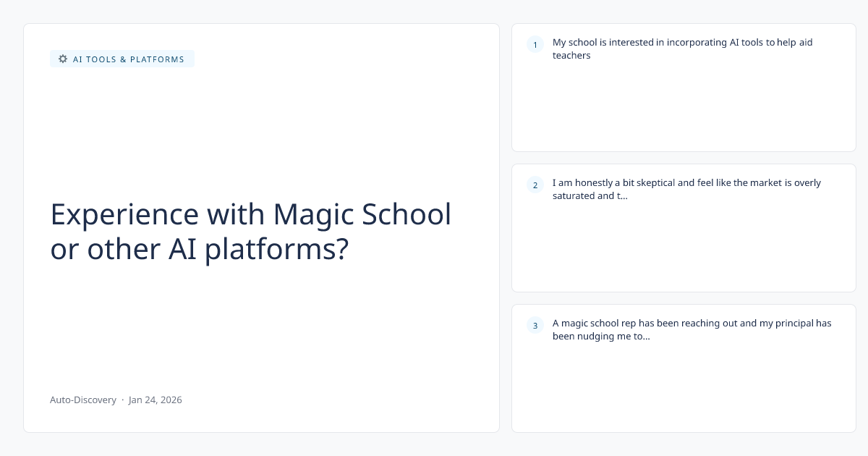Click the empty space above the main headline
Image resolution: width=868 pixels, height=456 pixels.
[x=260, y=130]
